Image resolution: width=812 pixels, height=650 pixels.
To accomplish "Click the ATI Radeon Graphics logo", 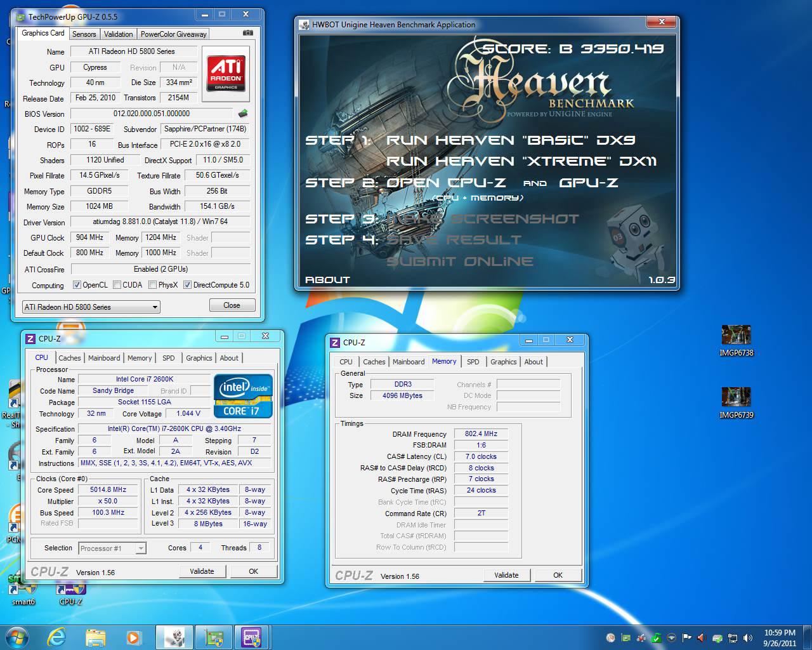I will tap(226, 74).
